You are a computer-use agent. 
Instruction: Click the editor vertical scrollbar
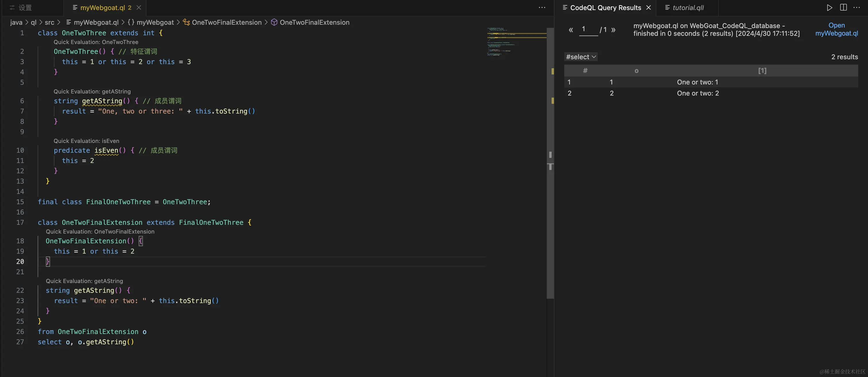pos(550,163)
